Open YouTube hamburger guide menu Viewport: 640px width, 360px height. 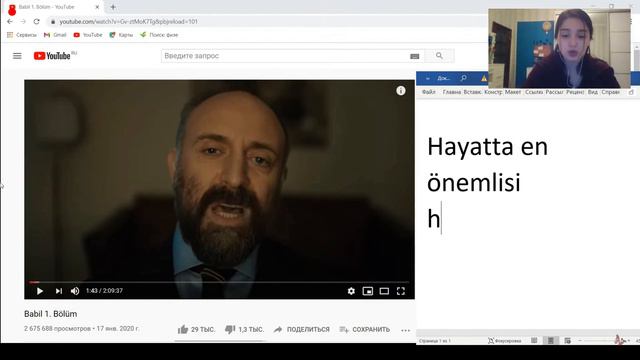pyautogui.click(x=17, y=56)
